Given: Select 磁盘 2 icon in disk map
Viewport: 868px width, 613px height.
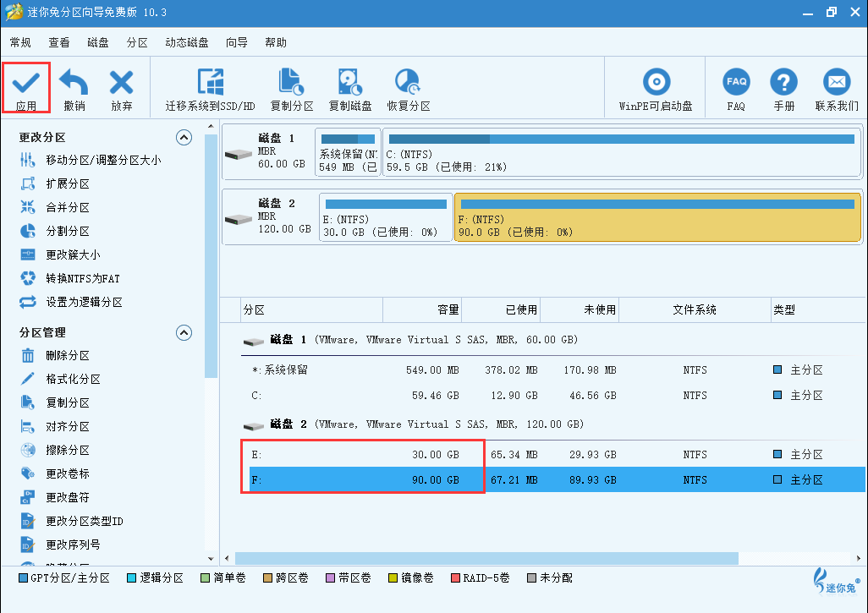Looking at the screenshot, I should (239, 220).
